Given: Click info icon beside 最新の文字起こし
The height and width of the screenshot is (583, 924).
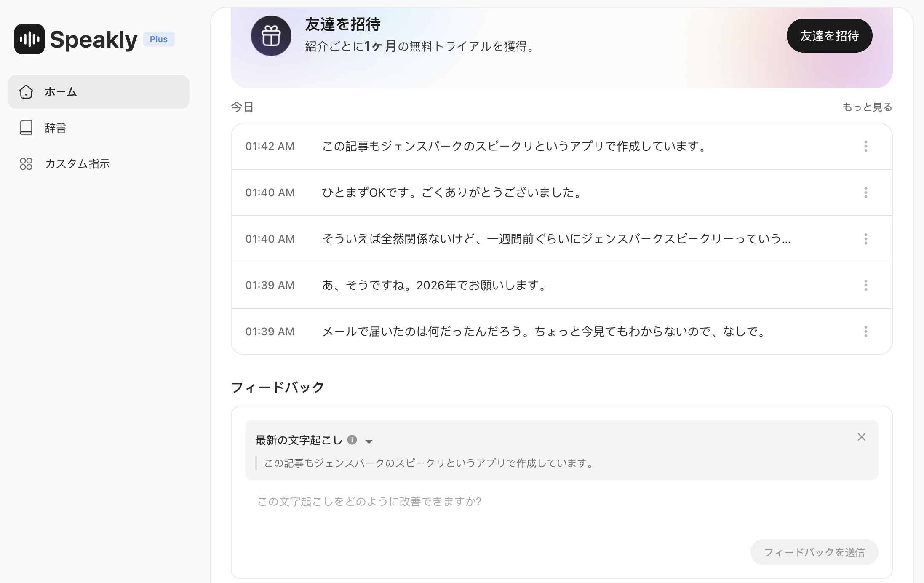Looking at the screenshot, I should (352, 440).
